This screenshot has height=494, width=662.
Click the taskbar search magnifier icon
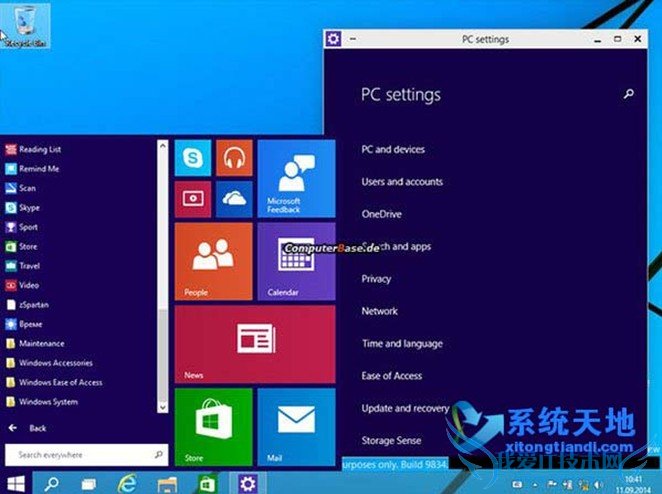pos(52,483)
